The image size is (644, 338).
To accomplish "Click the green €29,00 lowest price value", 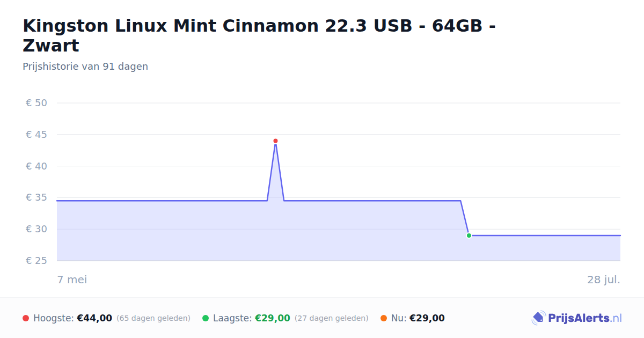I will point(273,318).
